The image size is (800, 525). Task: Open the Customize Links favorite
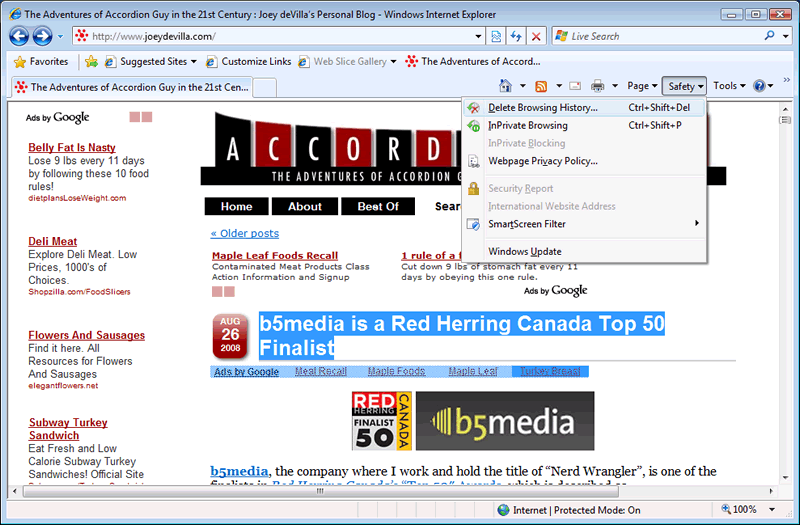(248, 62)
